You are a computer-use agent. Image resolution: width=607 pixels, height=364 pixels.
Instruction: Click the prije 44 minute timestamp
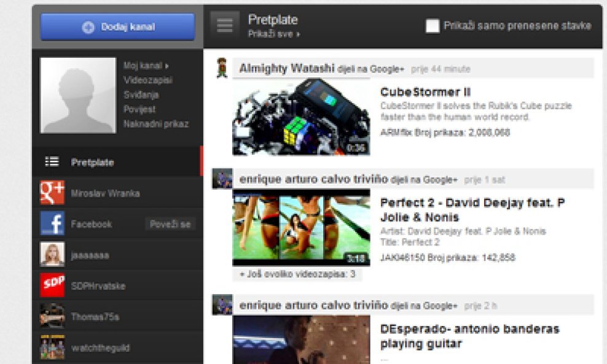point(441,69)
